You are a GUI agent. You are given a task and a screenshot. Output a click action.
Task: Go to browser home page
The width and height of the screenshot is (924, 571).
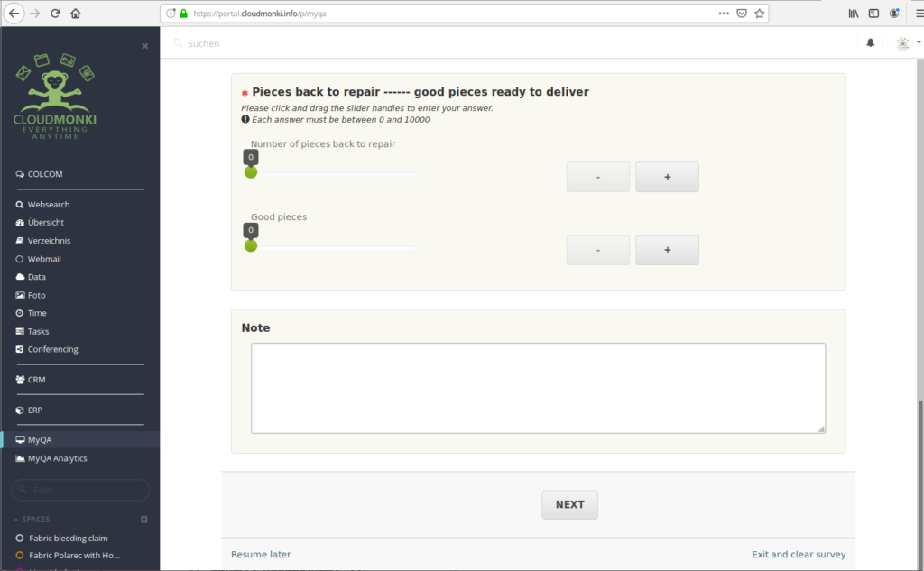tap(76, 14)
